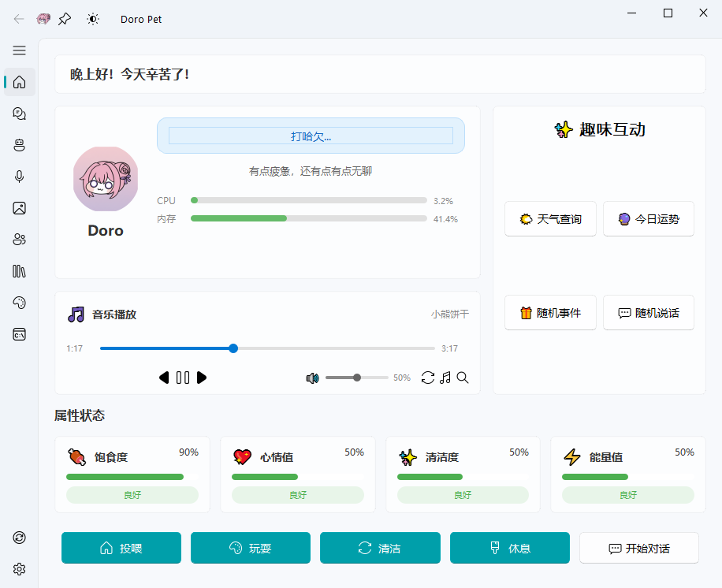Screen dimensions: 722x588
Task: Open the hamburger navigation menu
Action: [19, 50]
